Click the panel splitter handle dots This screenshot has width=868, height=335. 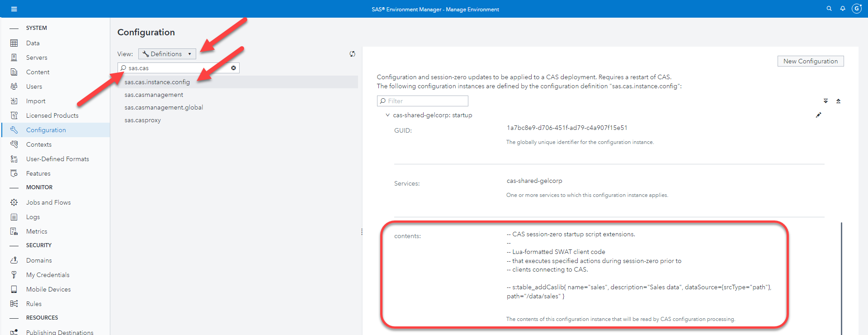[x=362, y=232]
